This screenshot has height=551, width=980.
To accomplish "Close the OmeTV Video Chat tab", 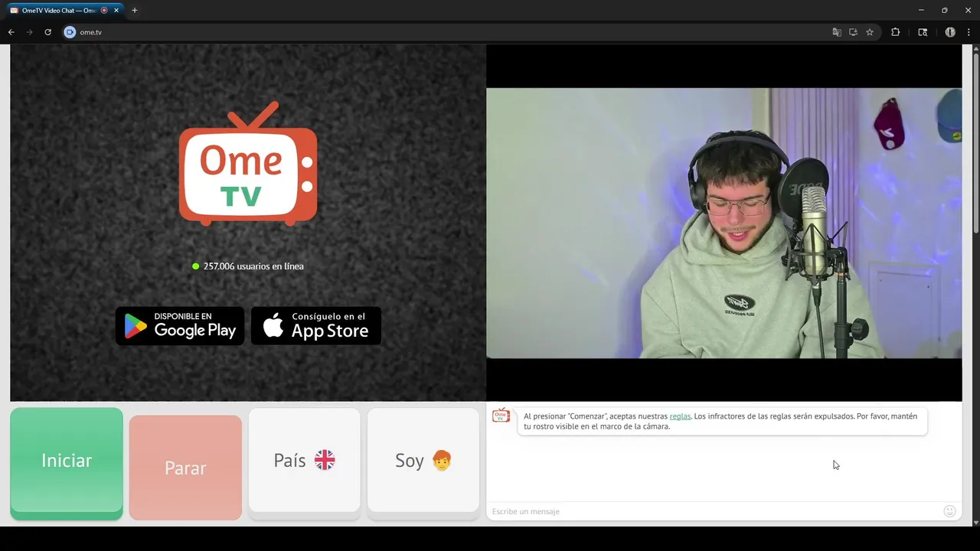I will coord(116,11).
